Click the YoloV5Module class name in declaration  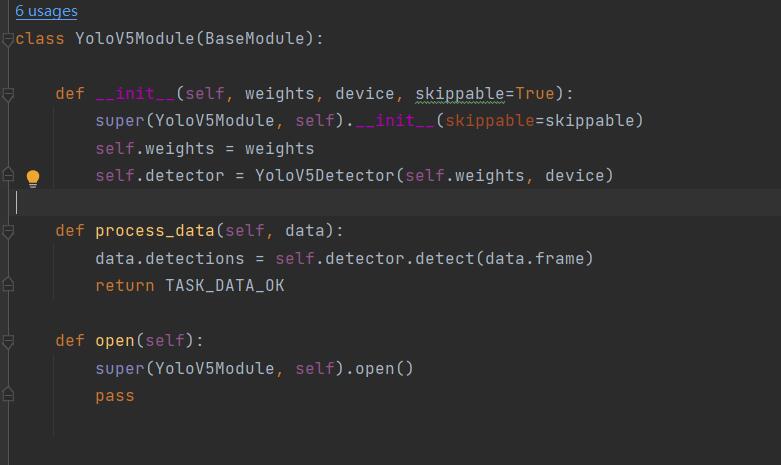134,39
